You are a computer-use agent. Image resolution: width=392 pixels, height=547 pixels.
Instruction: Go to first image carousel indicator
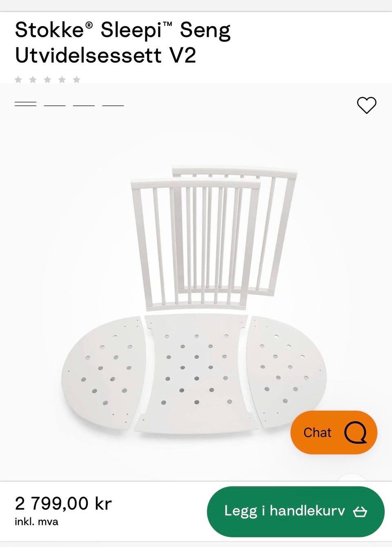(25, 105)
